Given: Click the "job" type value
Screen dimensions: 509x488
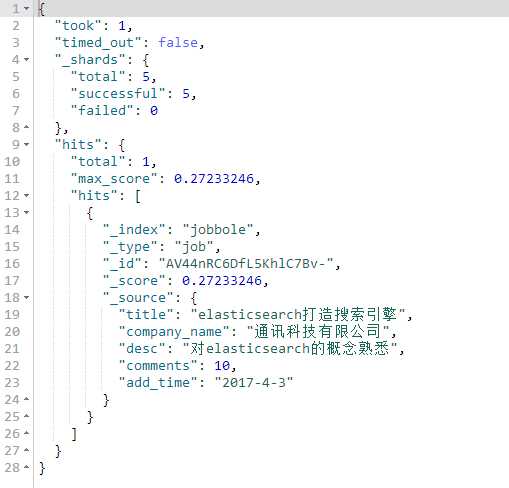Looking at the screenshot, I should [194, 247].
